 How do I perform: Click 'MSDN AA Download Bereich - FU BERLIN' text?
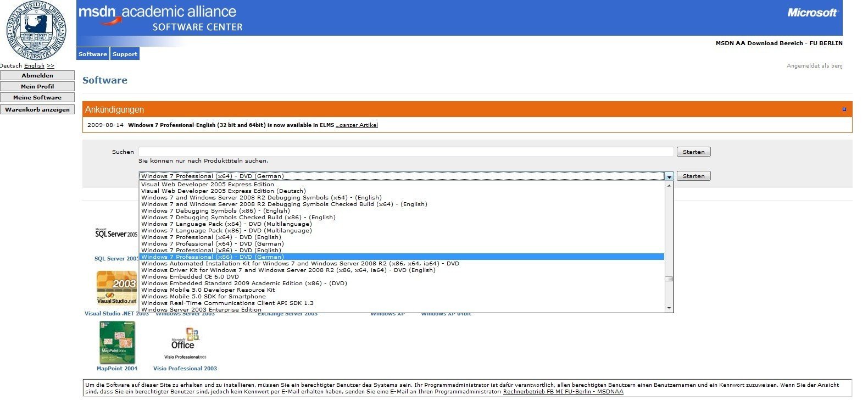tap(778, 43)
